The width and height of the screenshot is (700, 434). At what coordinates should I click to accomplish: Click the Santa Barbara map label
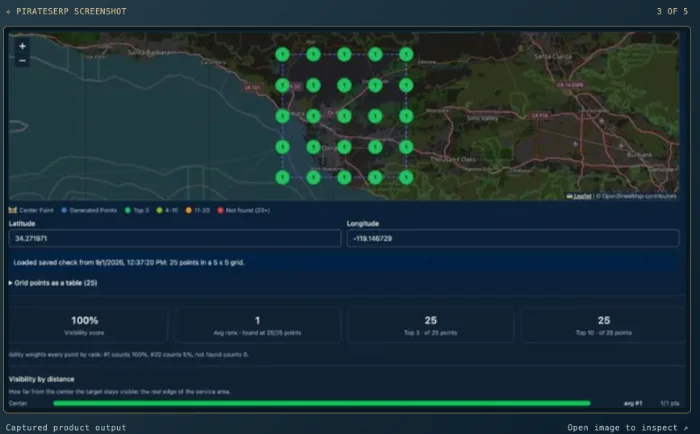click(x=148, y=52)
